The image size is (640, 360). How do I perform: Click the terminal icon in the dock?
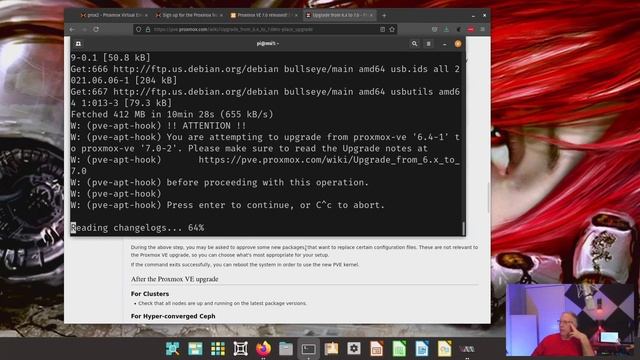point(309,349)
